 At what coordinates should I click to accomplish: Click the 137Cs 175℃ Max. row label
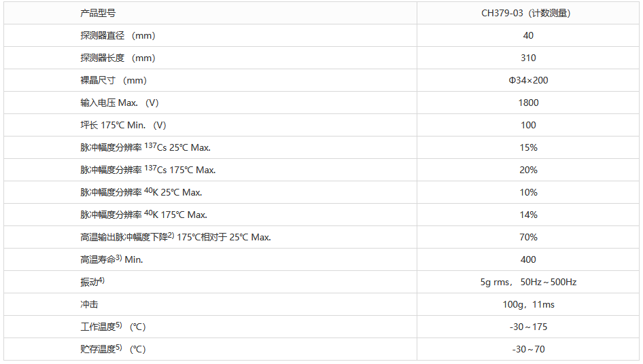[147, 170]
